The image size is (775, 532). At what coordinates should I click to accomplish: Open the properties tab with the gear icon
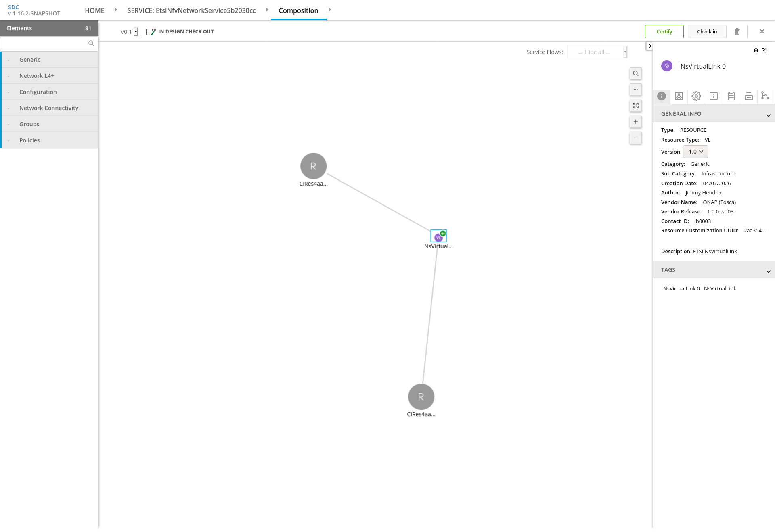point(696,96)
